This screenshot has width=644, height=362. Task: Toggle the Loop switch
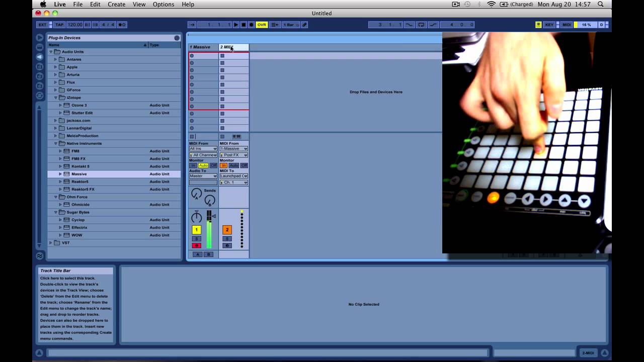(x=421, y=25)
